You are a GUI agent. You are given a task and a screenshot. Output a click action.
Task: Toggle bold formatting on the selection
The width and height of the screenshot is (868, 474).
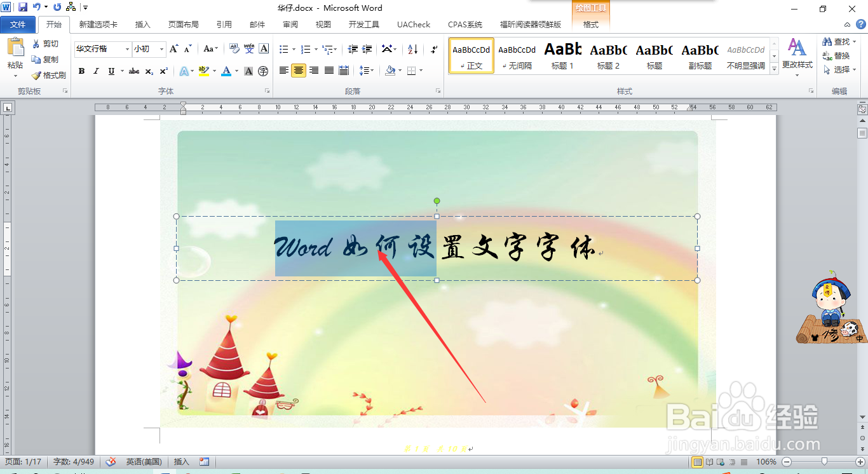(81, 71)
